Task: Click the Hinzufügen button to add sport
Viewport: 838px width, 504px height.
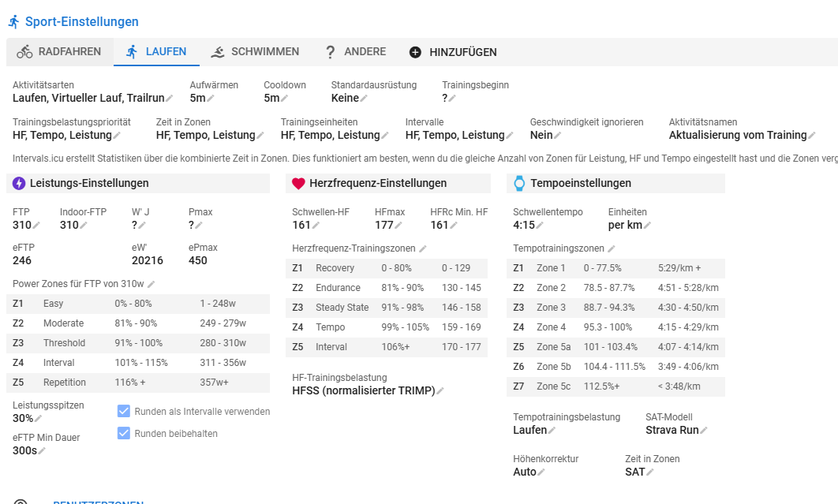Action: click(x=453, y=52)
